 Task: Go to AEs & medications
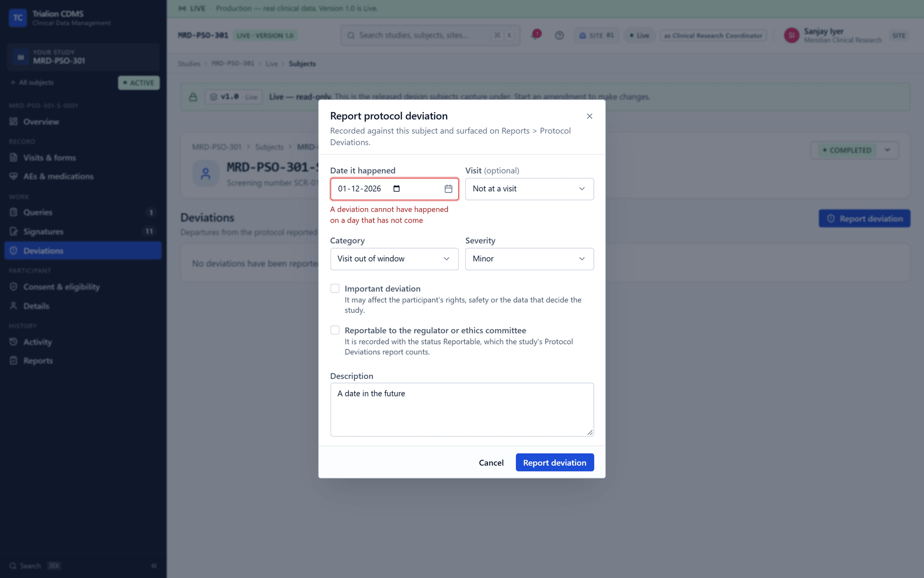point(83,176)
